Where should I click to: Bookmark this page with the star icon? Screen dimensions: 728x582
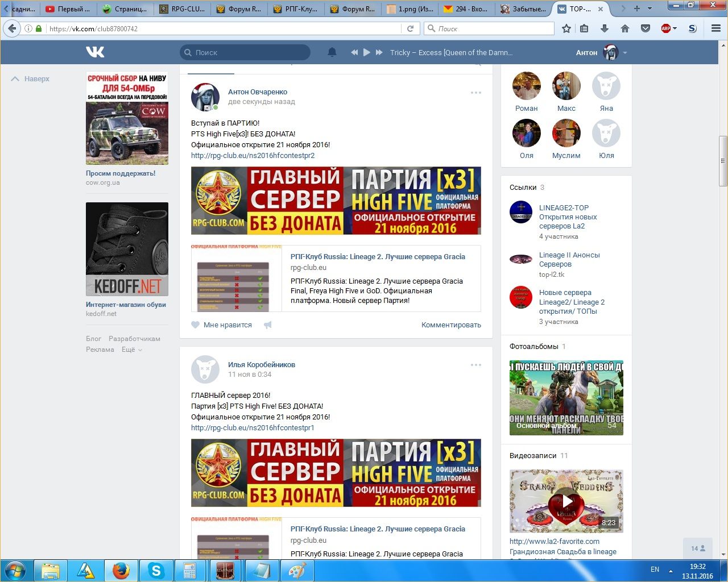566,28
